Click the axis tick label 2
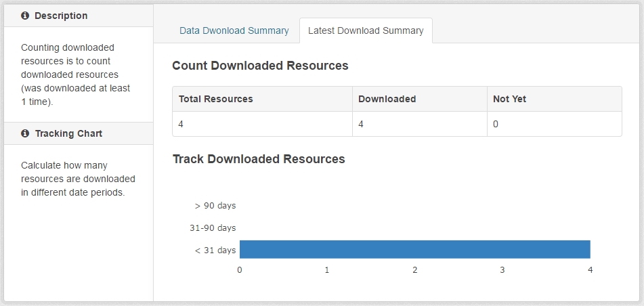 tap(415, 270)
